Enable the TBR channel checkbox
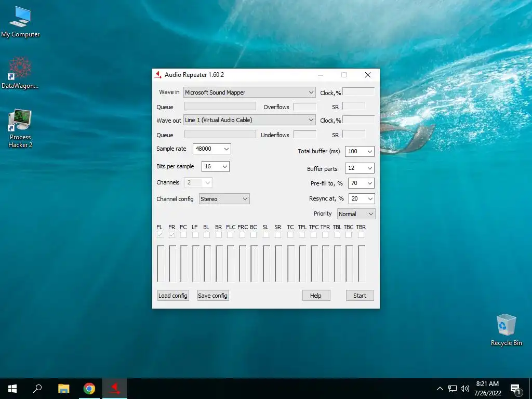Image resolution: width=532 pixels, height=399 pixels. click(361, 235)
